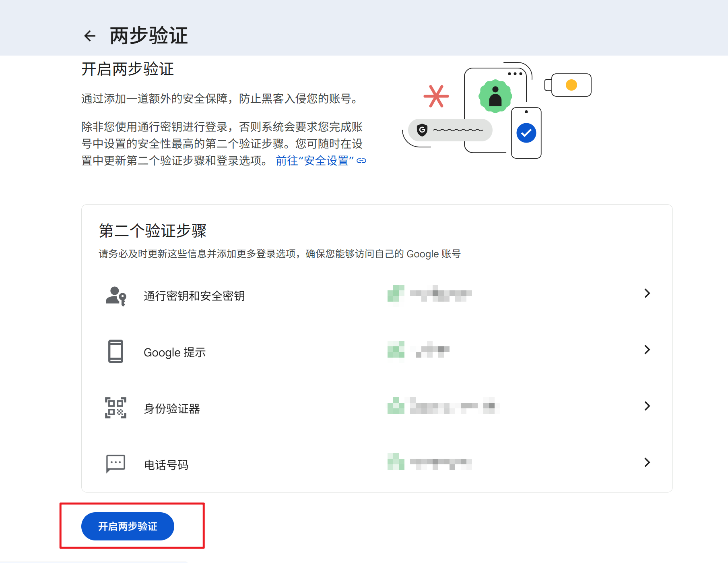This screenshot has width=728, height=563.
Task: Select the 电话号码 message bubble icon
Action: pos(115,464)
